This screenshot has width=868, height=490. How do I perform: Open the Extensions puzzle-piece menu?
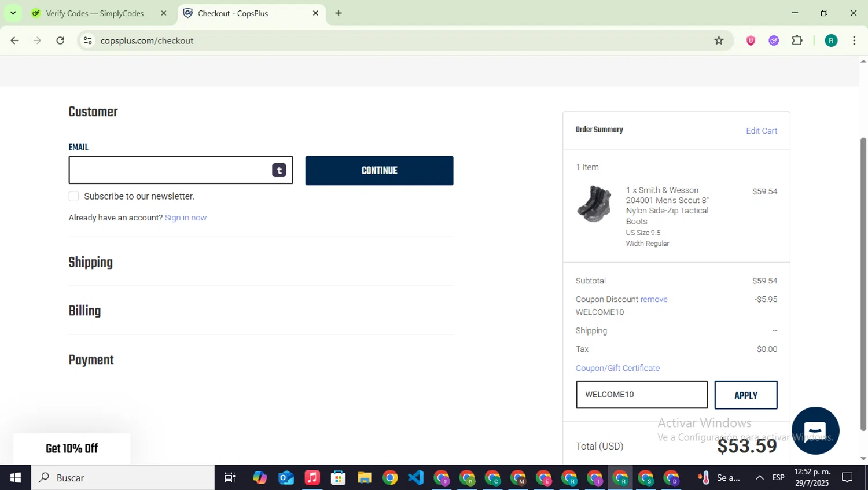[797, 40]
